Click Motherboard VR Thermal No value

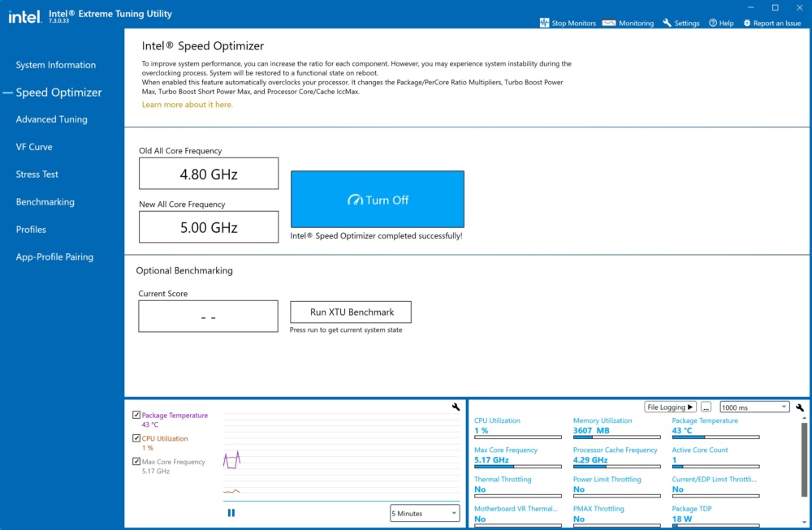480,519
